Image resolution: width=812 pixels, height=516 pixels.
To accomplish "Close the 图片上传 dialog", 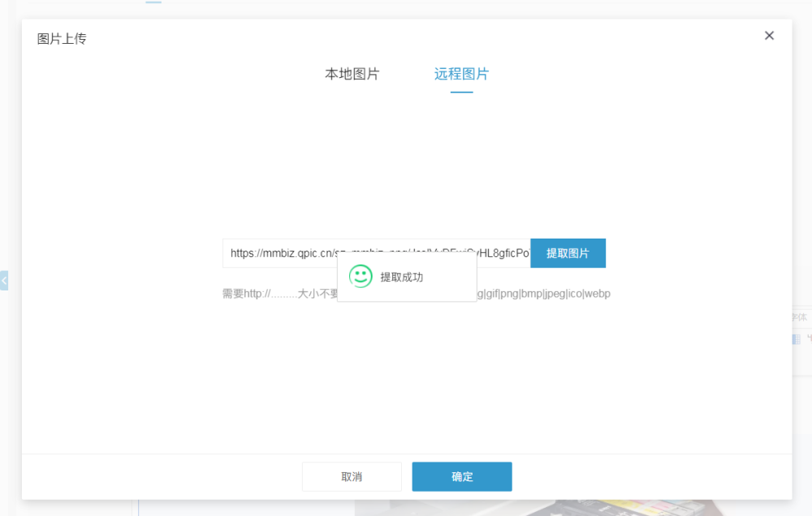I will tap(769, 35).
